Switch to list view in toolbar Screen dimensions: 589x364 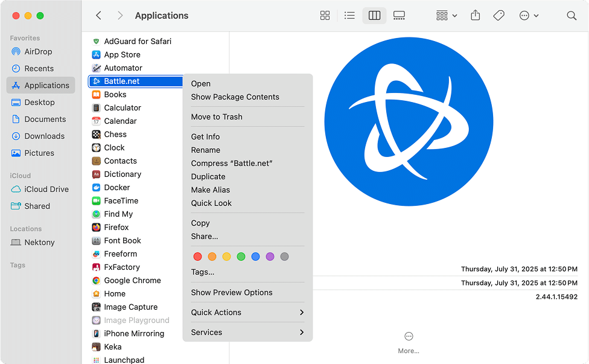(x=349, y=16)
